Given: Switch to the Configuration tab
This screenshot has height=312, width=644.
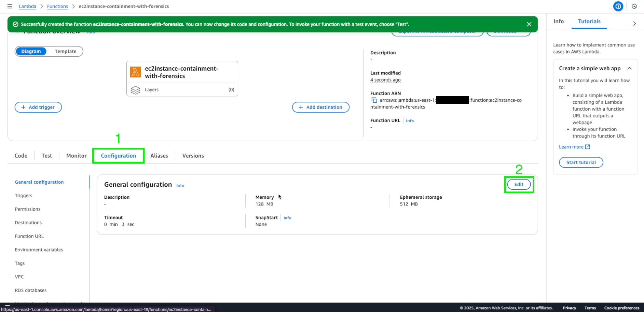Looking at the screenshot, I should (119, 156).
